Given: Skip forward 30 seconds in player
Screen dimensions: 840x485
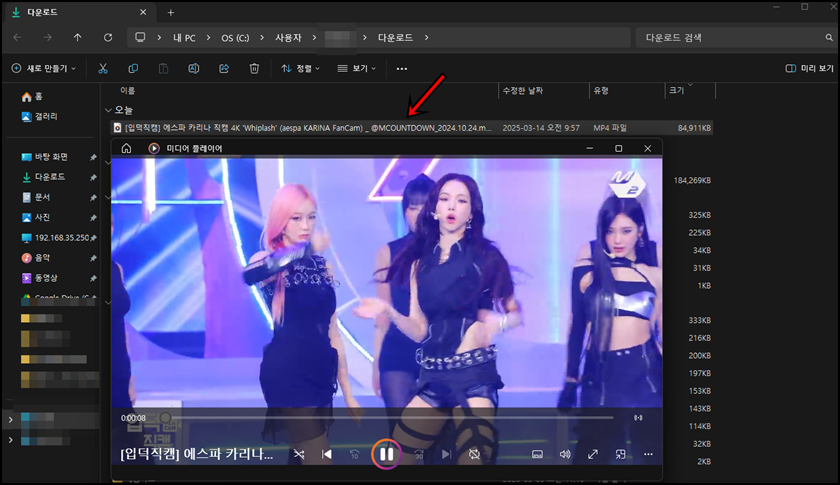Looking at the screenshot, I should (419, 454).
